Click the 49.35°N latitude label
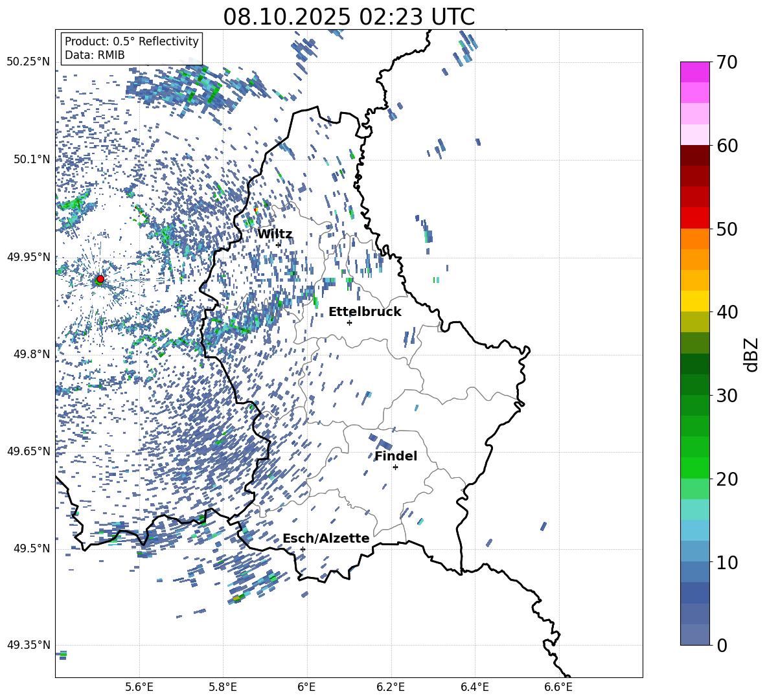Screen dimensions: 767x700 pos(29,645)
